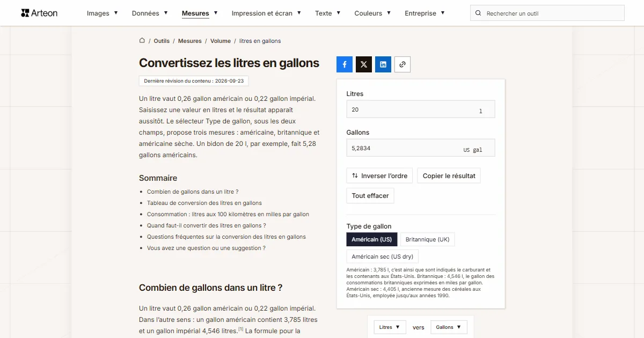
Task: Expand the Impression et écran menu
Action: (266, 13)
